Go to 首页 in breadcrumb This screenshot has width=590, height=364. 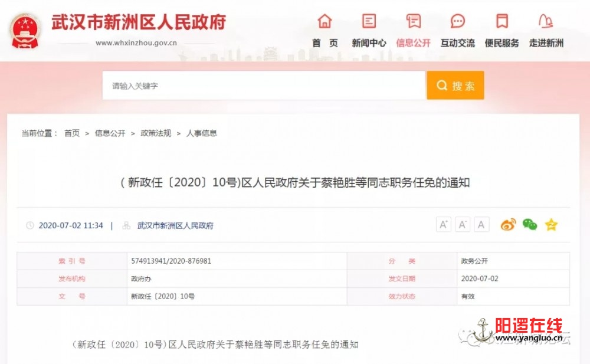coord(72,133)
